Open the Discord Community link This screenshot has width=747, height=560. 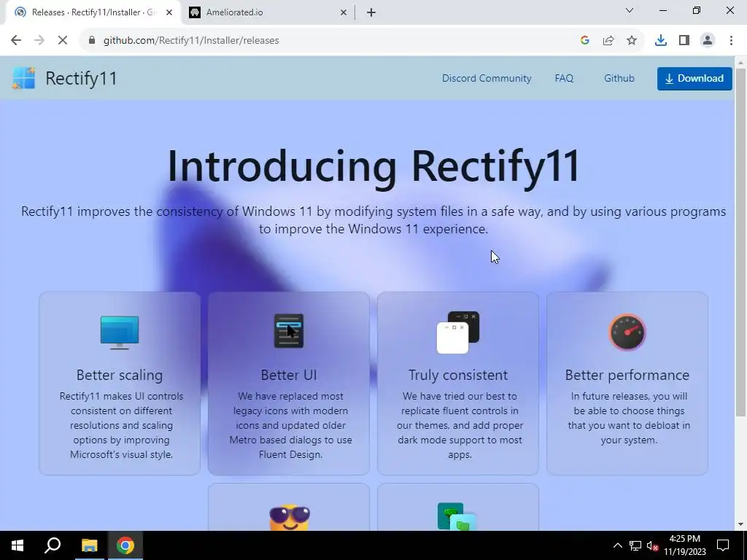(x=487, y=78)
